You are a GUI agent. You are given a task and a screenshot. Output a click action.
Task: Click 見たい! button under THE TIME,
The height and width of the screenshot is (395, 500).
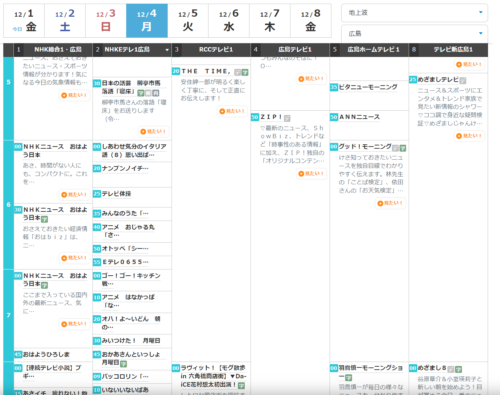tap(232, 111)
